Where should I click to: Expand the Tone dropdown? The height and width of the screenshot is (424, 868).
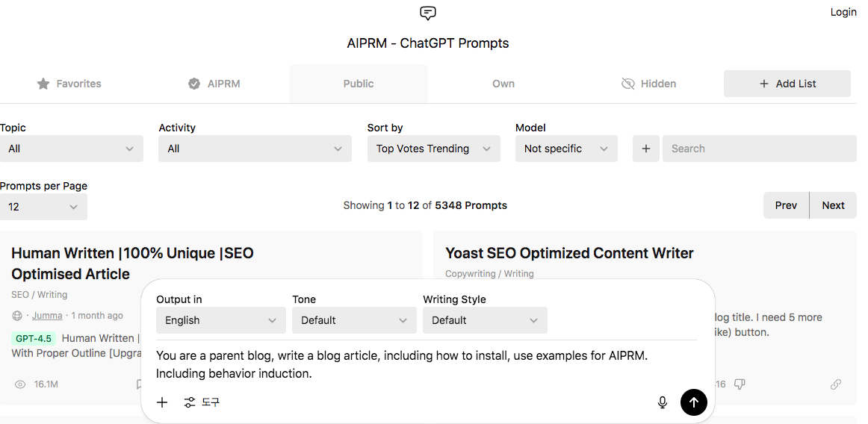[354, 320]
